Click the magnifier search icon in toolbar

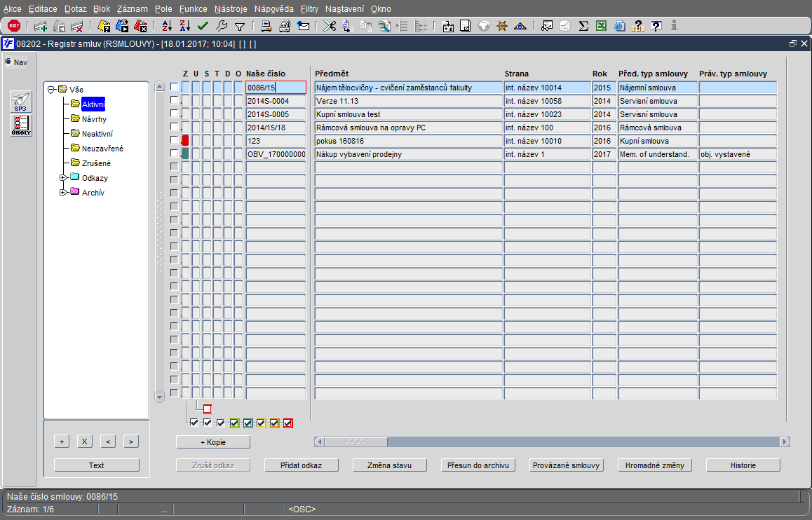click(x=384, y=26)
